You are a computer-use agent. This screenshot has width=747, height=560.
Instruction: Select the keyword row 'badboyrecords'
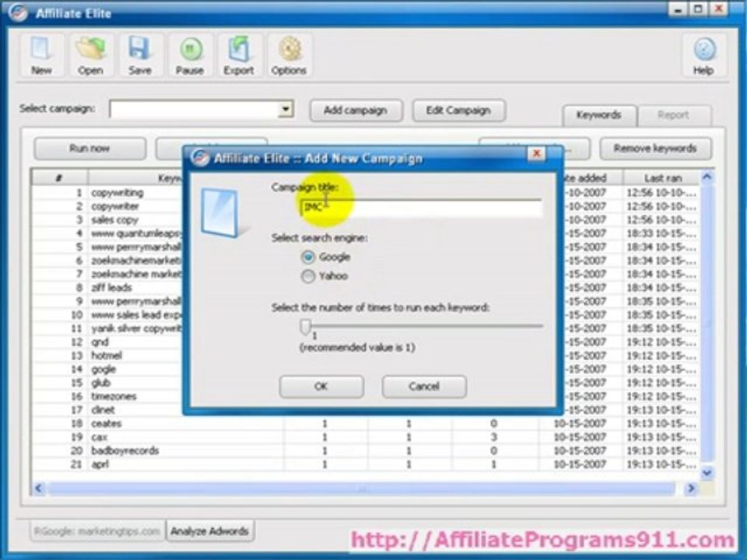pyautogui.click(x=366, y=450)
